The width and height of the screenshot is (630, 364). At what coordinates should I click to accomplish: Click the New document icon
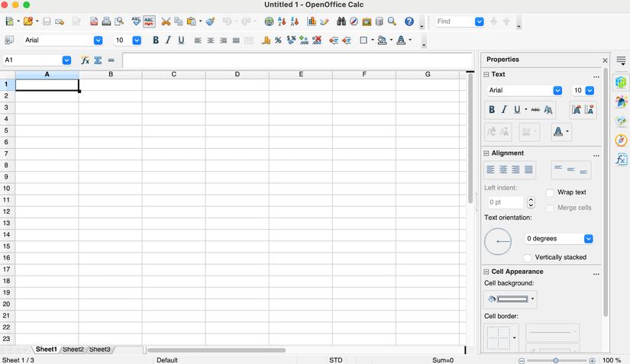pyautogui.click(x=9, y=21)
